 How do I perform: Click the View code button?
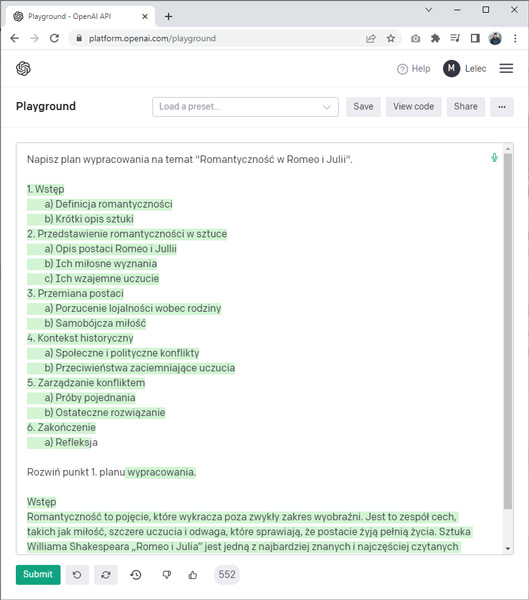click(x=413, y=107)
